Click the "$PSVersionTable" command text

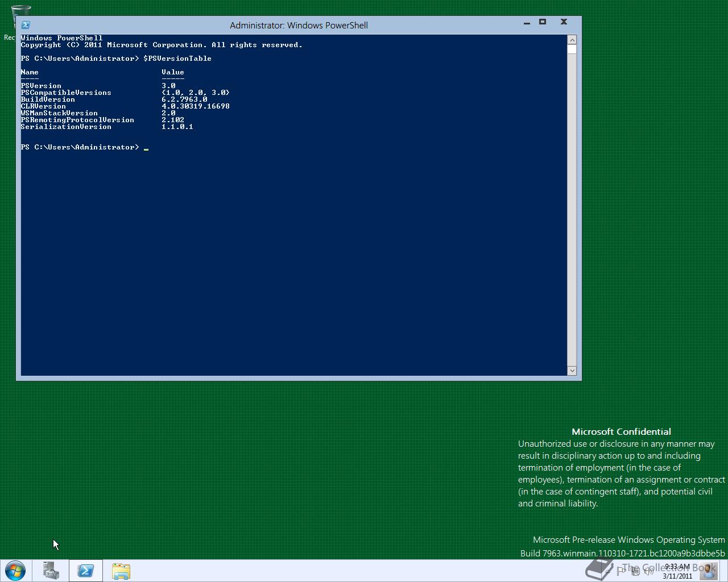click(177, 59)
